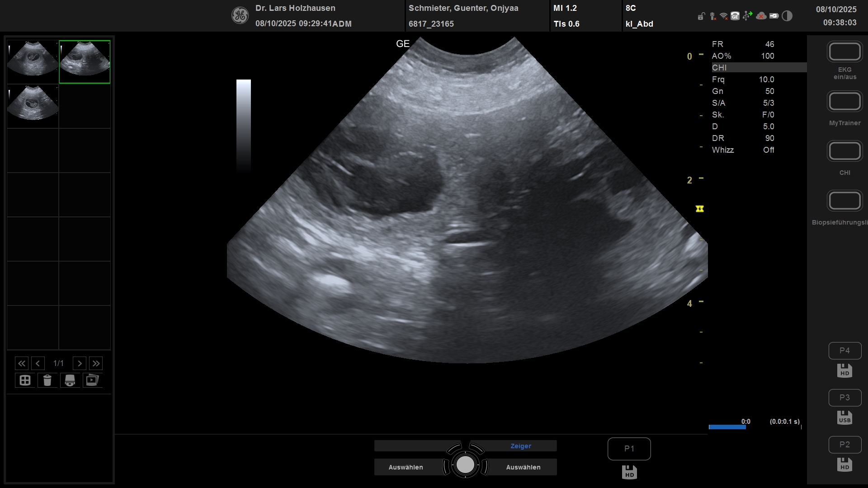Click the HD disk icon below P1
The width and height of the screenshot is (868, 488).
(x=629, y=472)
